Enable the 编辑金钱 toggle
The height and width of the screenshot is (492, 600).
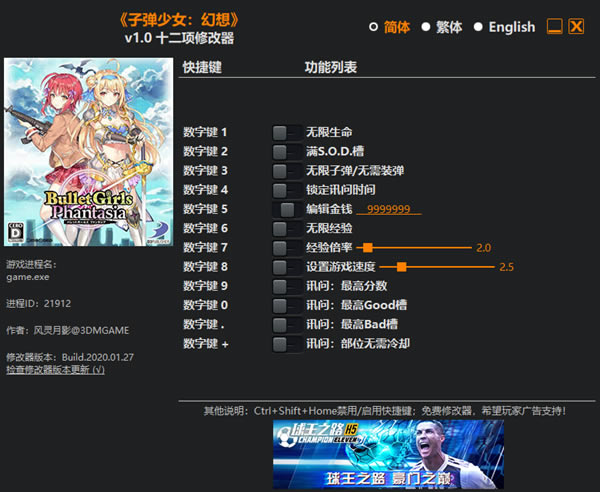click(286, 209)
